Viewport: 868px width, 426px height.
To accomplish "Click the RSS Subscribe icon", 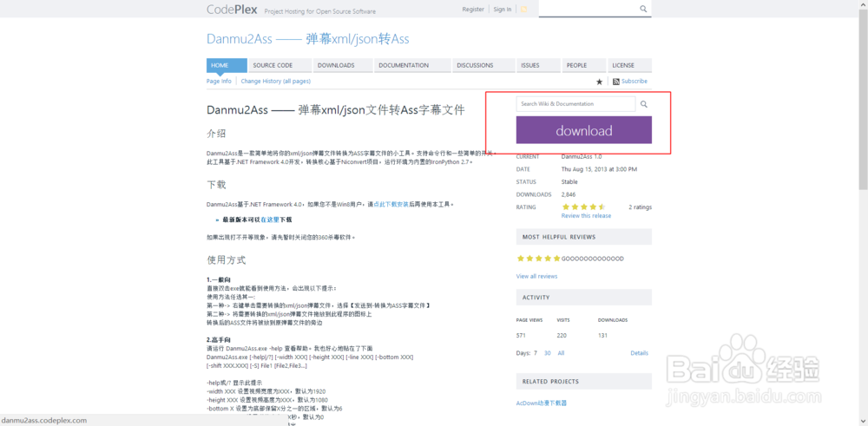I will [x=616, y=82].
